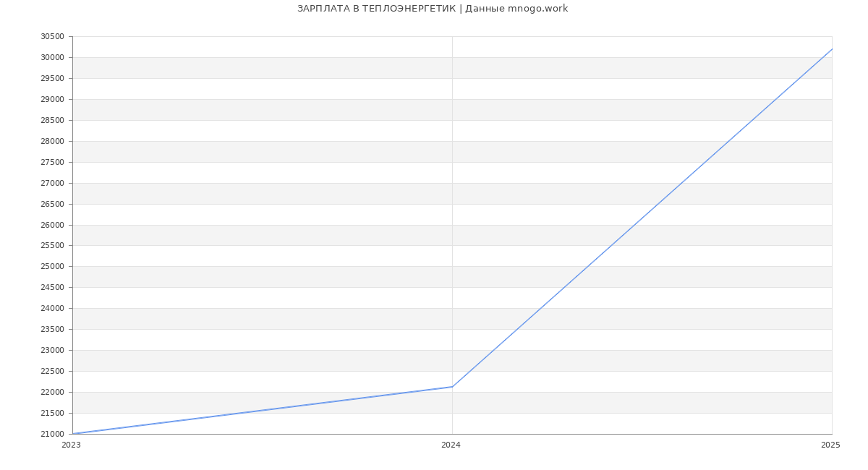Select the 27500 y-axis label
The width and height of the screenshot is (868, 470).
[52, 162]
